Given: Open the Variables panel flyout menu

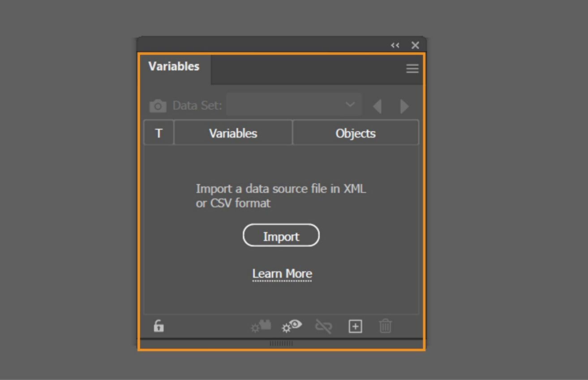Looking at the screenshot, I should click(x=412, y=69).
